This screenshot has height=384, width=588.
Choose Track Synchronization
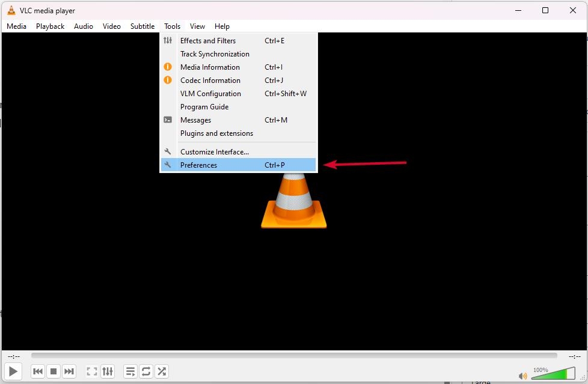point(239,54)
